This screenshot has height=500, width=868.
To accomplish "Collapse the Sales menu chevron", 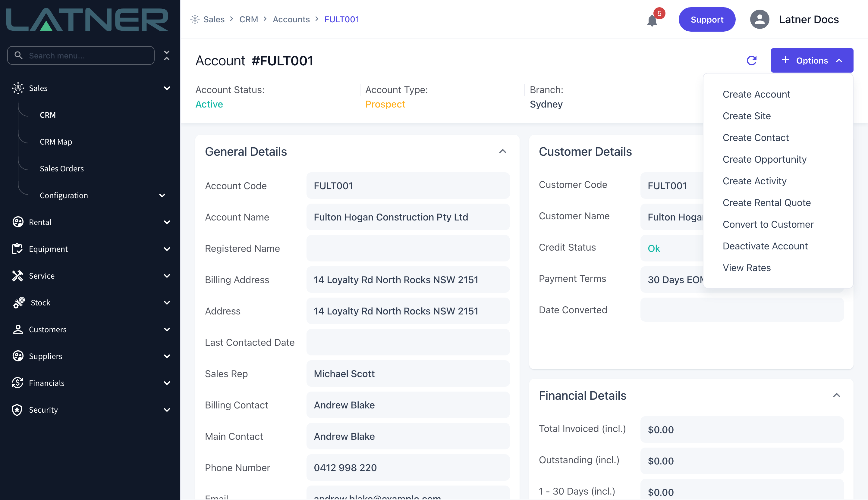I will pyautogui.click(x=167, y=88).
